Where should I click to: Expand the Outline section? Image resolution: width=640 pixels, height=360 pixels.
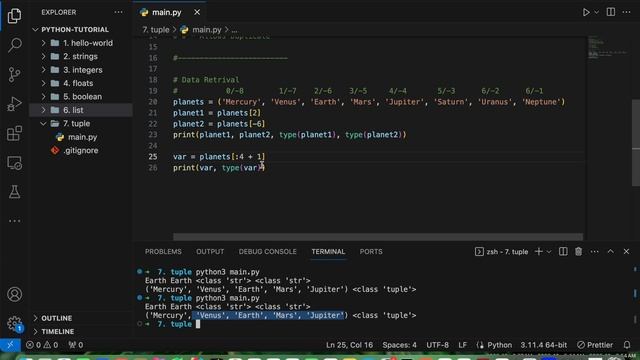[81, 318]
